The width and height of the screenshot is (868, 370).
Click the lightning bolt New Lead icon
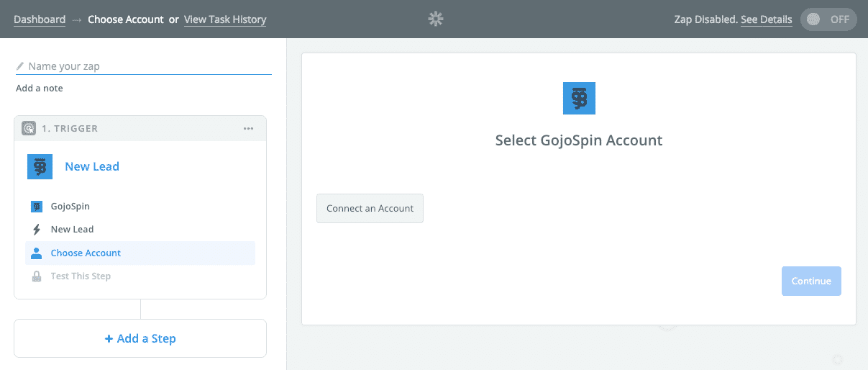(37, 230)
